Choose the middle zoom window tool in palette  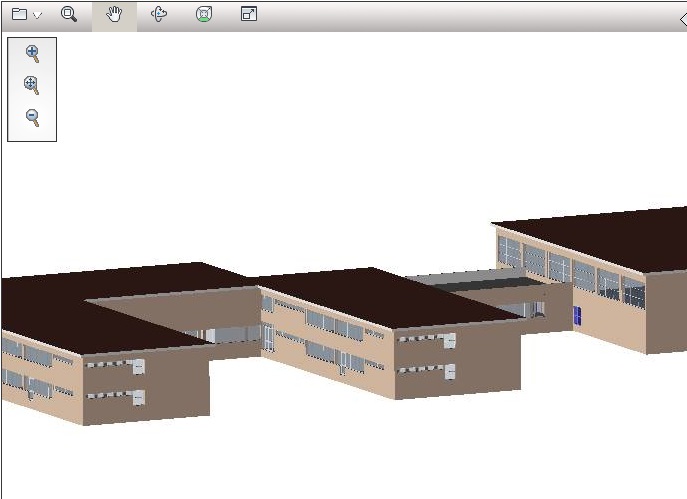pos(32,86)
